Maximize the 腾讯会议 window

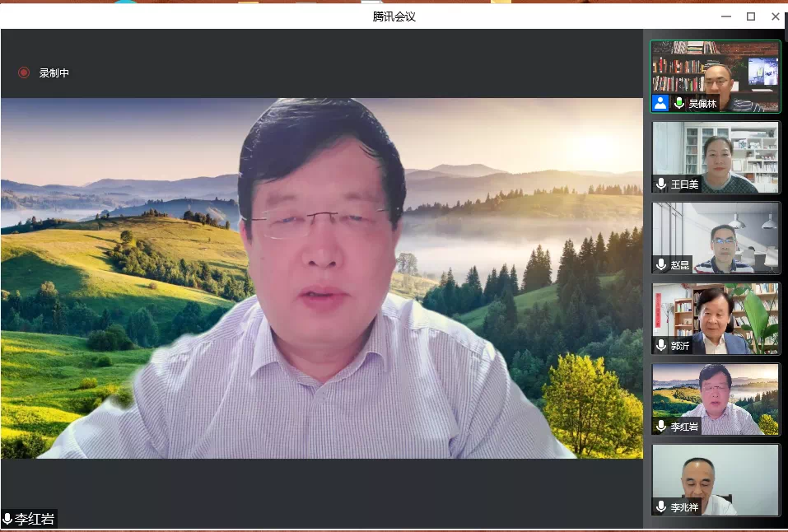point(750,16)
